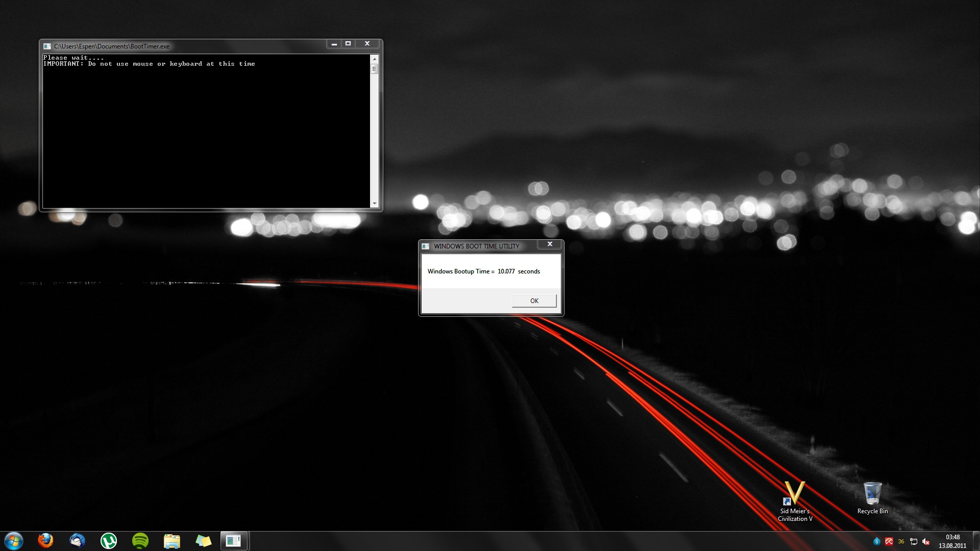
Task: Close the Windows Boot Time Utility dialog
Action: tap(550, 244)
